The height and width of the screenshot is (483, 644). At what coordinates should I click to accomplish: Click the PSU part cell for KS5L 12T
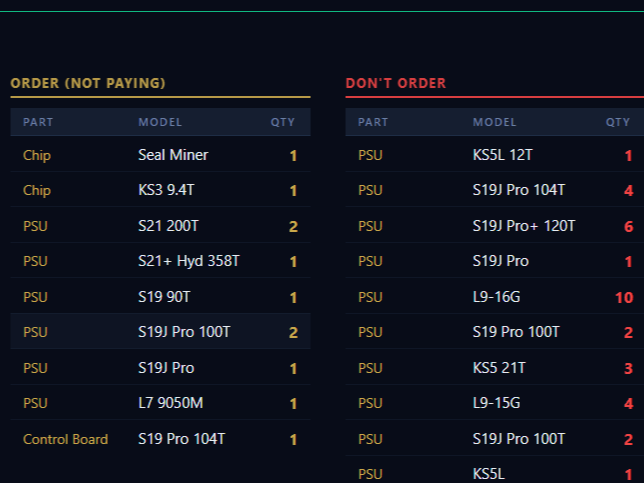point(370,155)
